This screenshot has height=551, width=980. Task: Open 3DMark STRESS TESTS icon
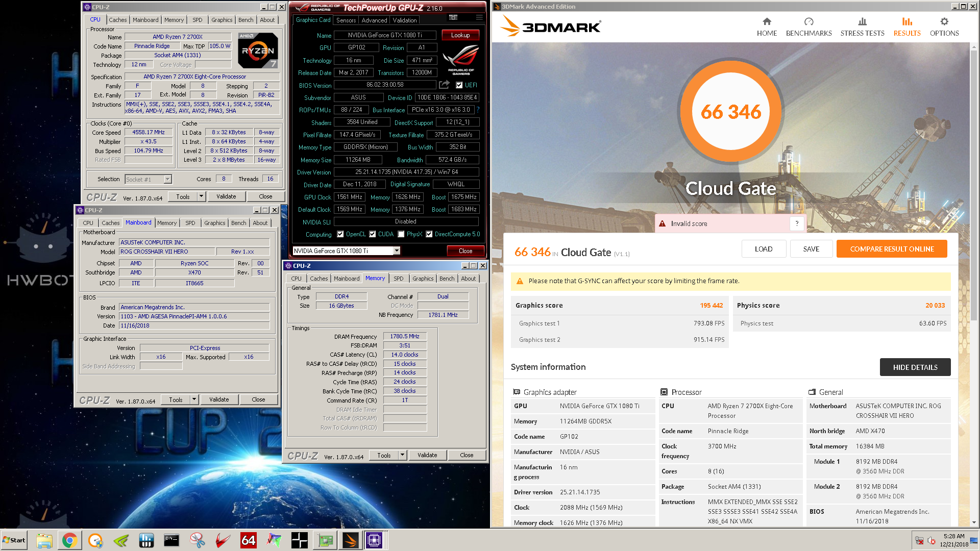(x=862, y=21)
